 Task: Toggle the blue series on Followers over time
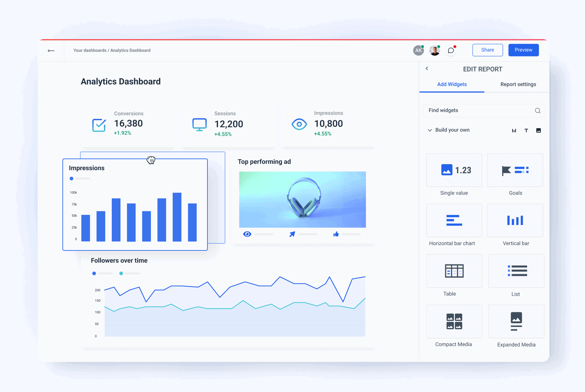point(94,273)
